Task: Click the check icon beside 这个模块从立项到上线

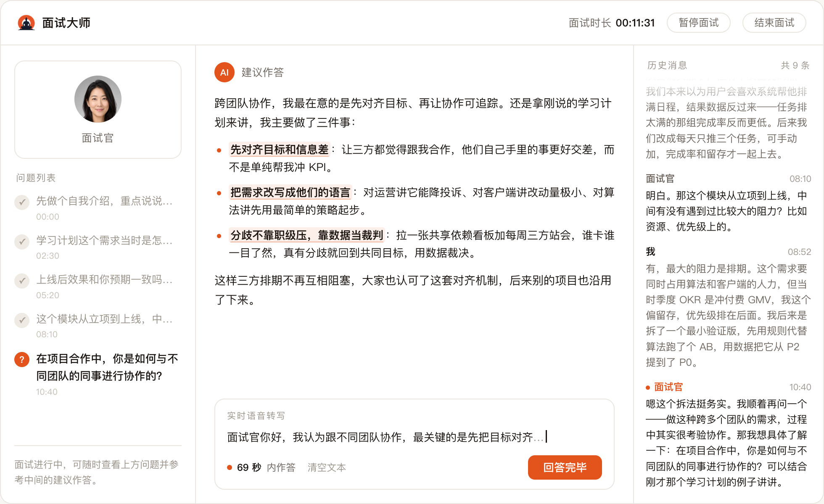Action: [22, 320]
